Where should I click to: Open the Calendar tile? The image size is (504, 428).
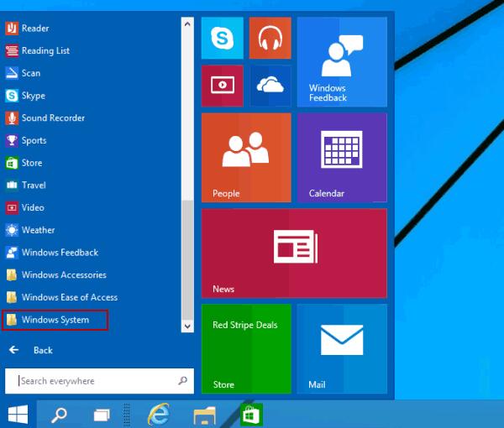click(x=342, y=158)
